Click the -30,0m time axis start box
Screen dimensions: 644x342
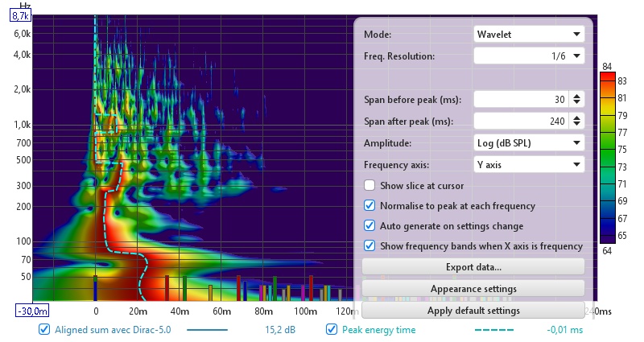click(32, 311)
